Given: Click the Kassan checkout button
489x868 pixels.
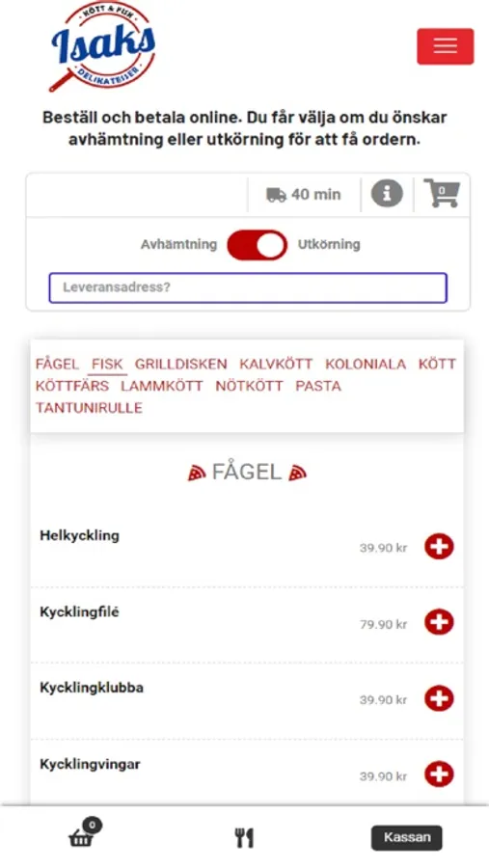Looking at the screenshot, I should pos(406,837).
